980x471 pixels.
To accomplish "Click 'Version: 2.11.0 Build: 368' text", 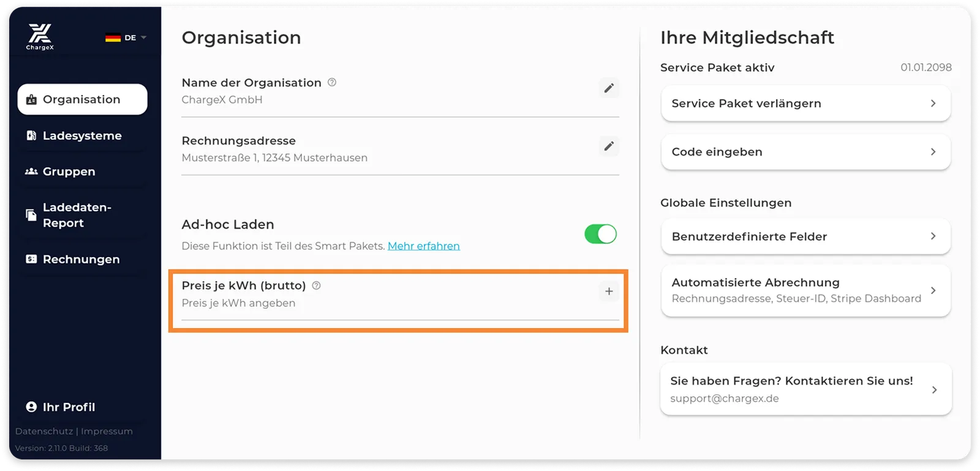I will point(61,448).
